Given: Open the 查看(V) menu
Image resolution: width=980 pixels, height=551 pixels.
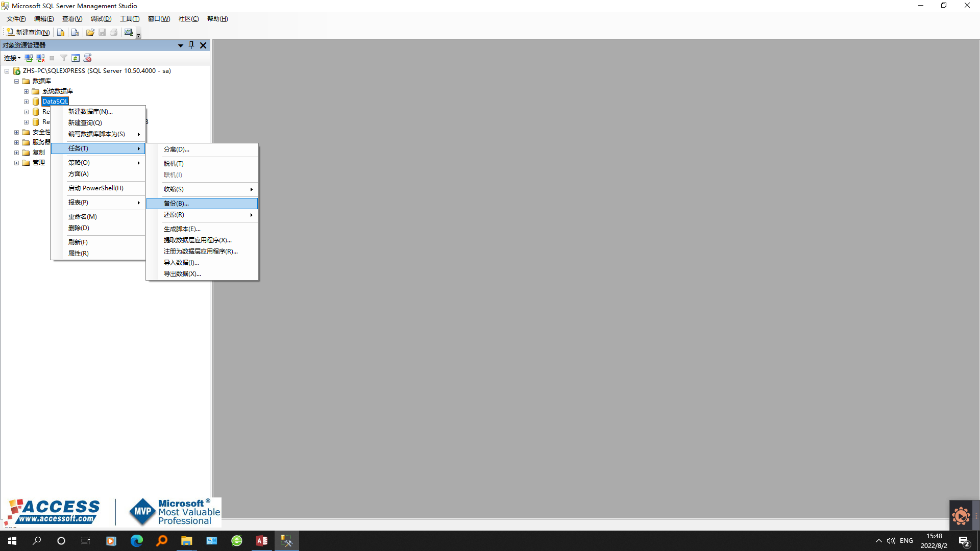Looking at the screenshot, I should pyautogui.click(x=72, y=19).
